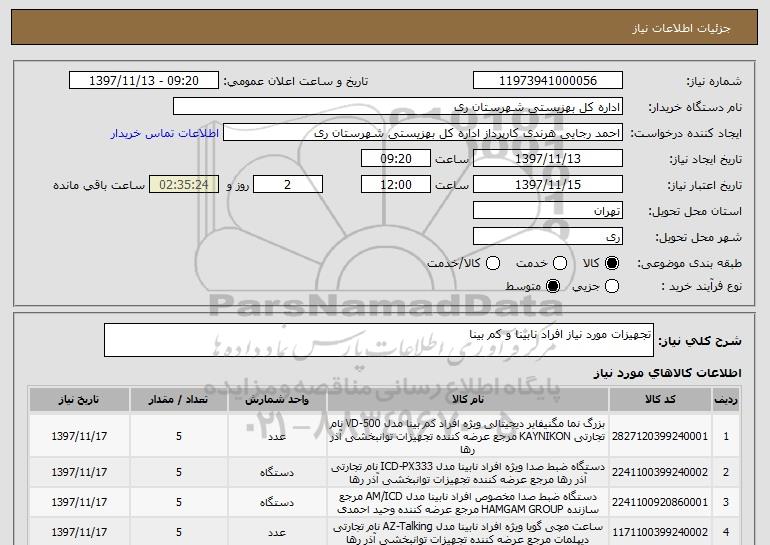Click product code 2241100399240002
This screenshot has height=545, width=770.
[x=660, y=472]
